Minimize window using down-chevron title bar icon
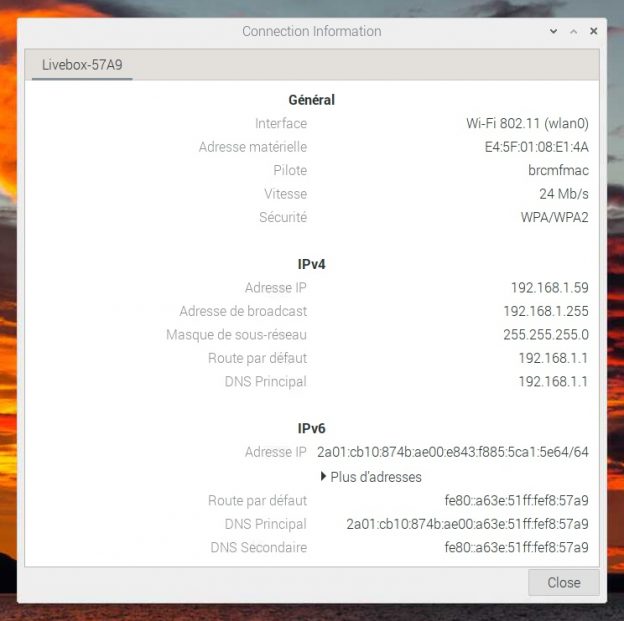 click(x=554, y=32)
